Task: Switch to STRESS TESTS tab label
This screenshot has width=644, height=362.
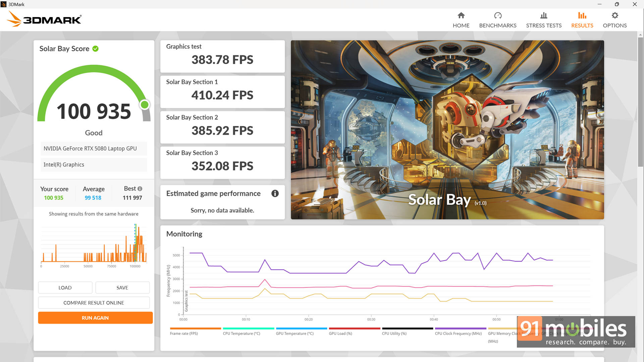Action: [544, 25]
